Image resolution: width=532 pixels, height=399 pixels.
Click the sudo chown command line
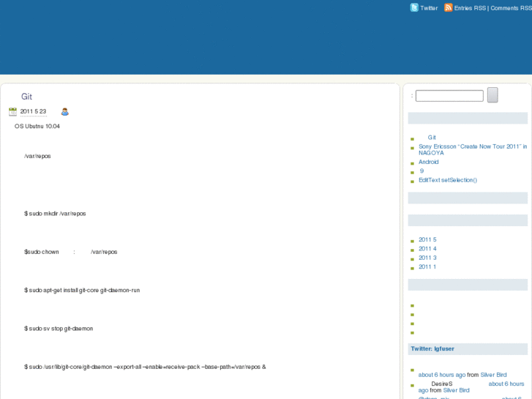(x=70, y=252)
